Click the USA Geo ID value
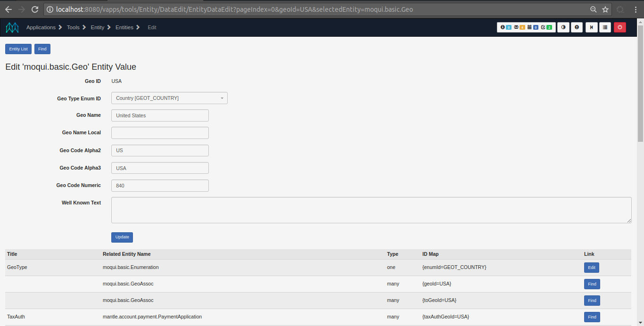644x326 pixels. (x=116, y=81)
